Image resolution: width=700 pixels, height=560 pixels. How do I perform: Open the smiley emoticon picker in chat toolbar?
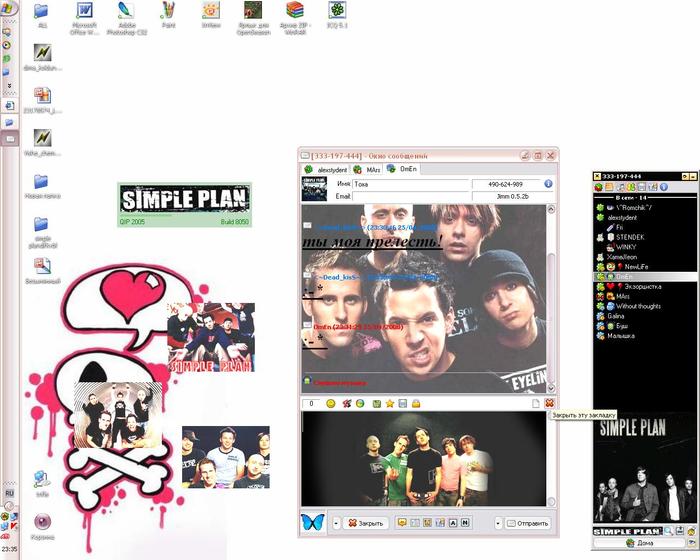(331, 404)
